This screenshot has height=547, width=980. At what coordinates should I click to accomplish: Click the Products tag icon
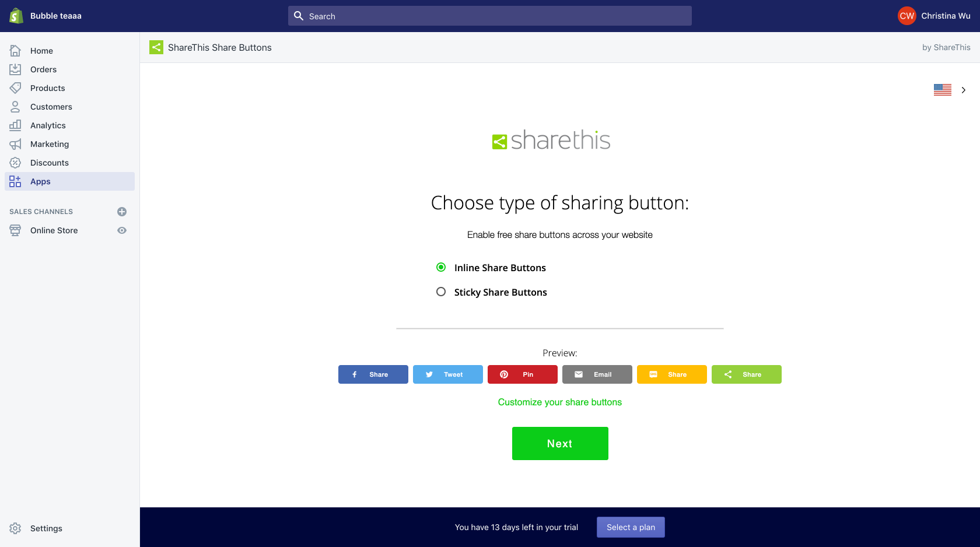(x=15, y=88)
